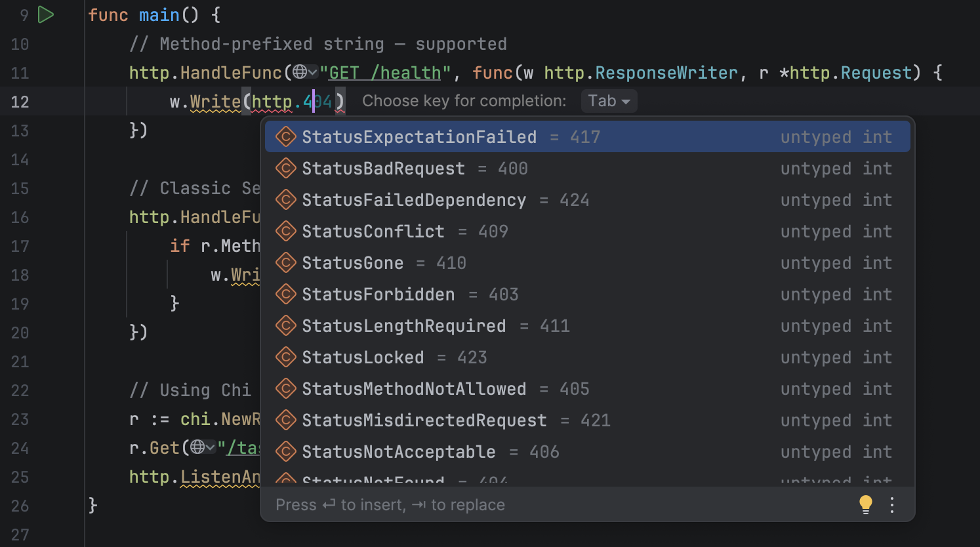Click constant icon beside StatusBadRequest

pyautogui.click(x=286, y=168)
